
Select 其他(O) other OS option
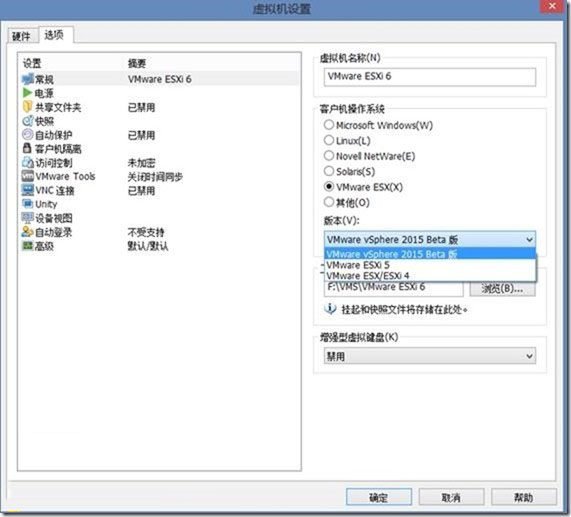tap(329, 202)
